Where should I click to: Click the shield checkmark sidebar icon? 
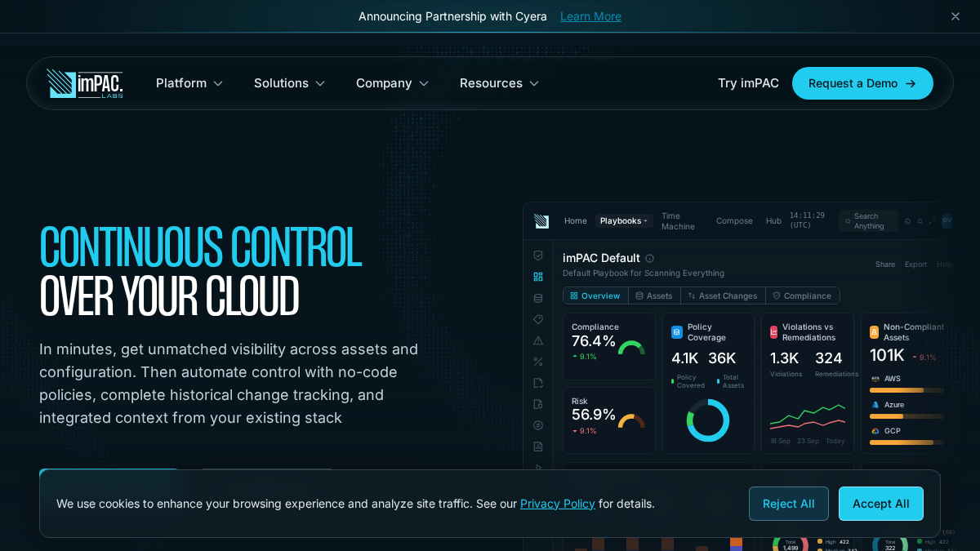click(x=538, y=256)
